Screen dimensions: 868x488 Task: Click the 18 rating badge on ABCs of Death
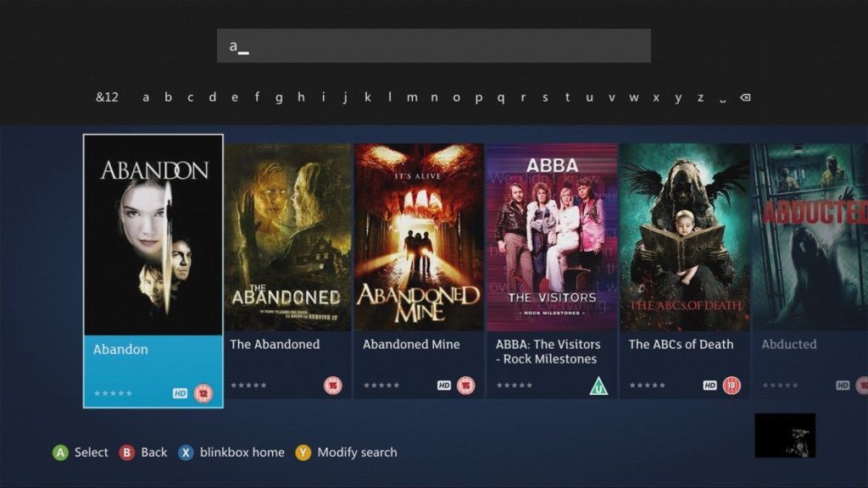coord(732,385)
